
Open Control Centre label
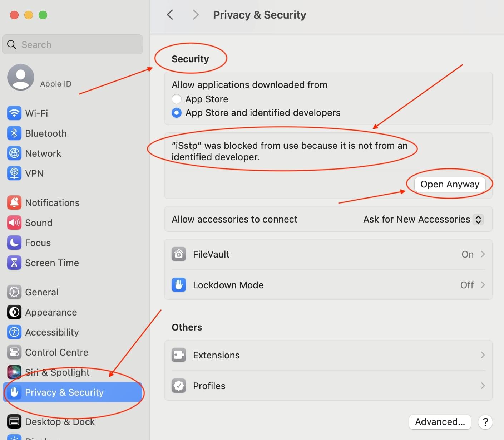(56, 352)
